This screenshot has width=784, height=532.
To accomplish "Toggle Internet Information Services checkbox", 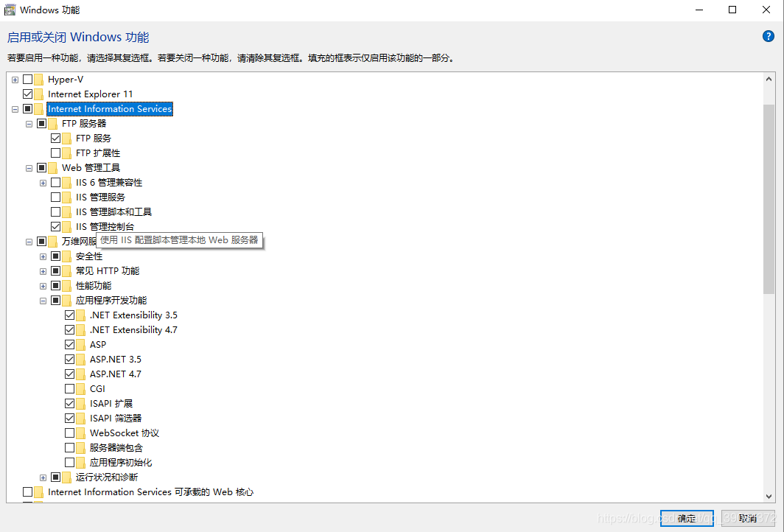I will coord(27,108).
